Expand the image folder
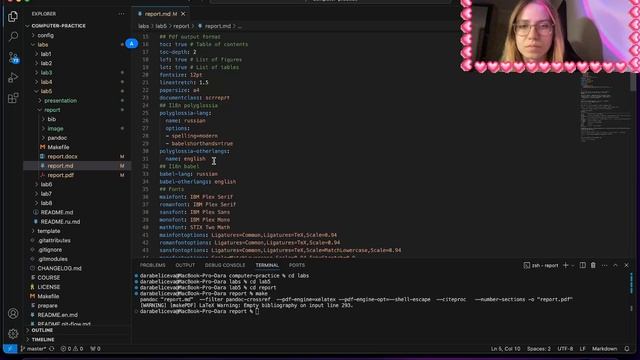Image resolution: width=640 pixels, height=360 pixels. [x=55, y=129]
